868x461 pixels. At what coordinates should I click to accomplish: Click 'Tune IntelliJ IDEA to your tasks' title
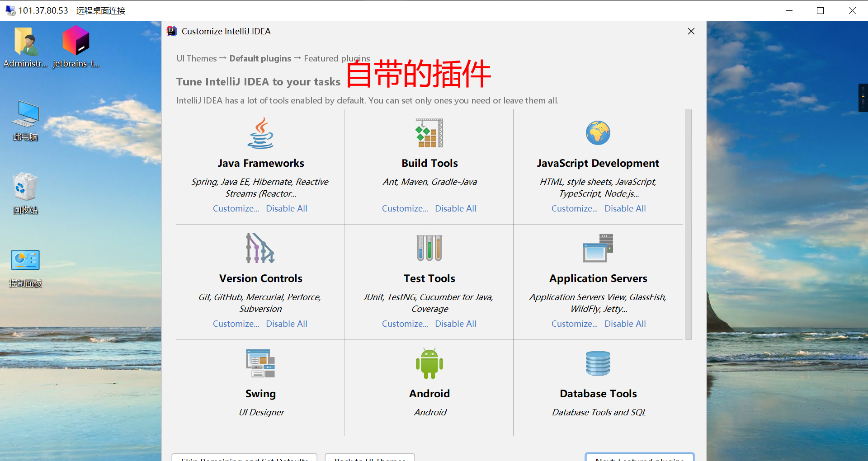tap(258, 82)
